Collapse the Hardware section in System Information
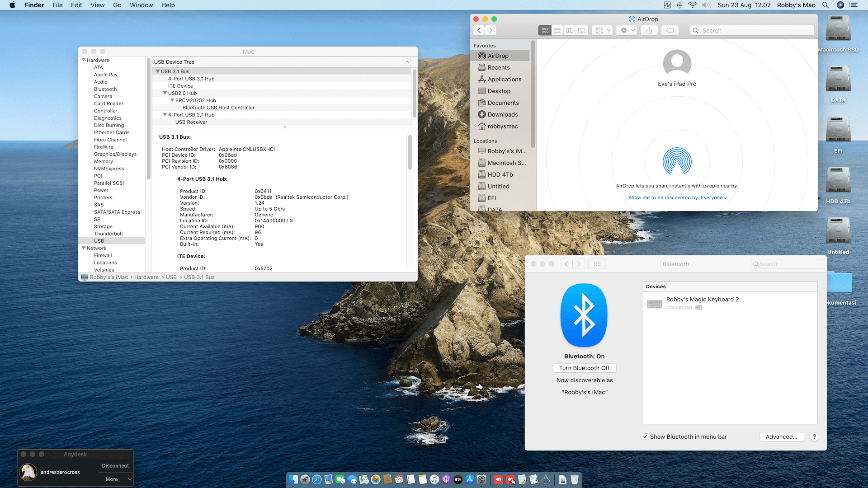Viewport: 868px width, 488px height. point(84,60)
